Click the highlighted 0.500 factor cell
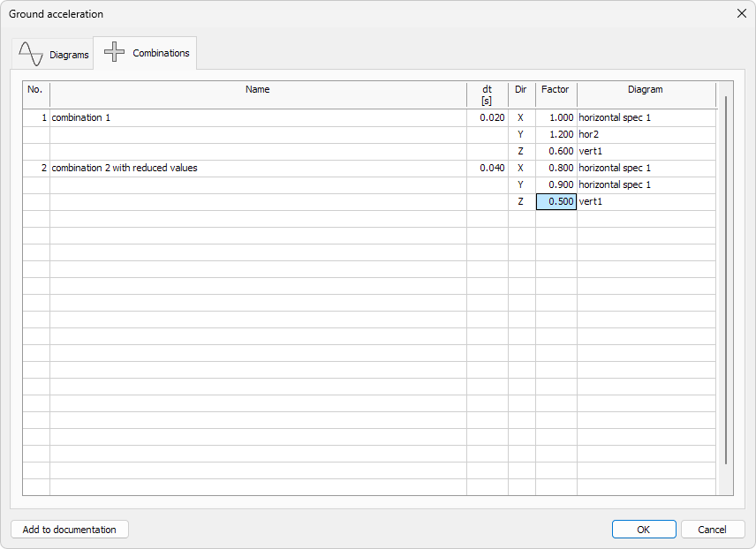 [x=556, y=201]
